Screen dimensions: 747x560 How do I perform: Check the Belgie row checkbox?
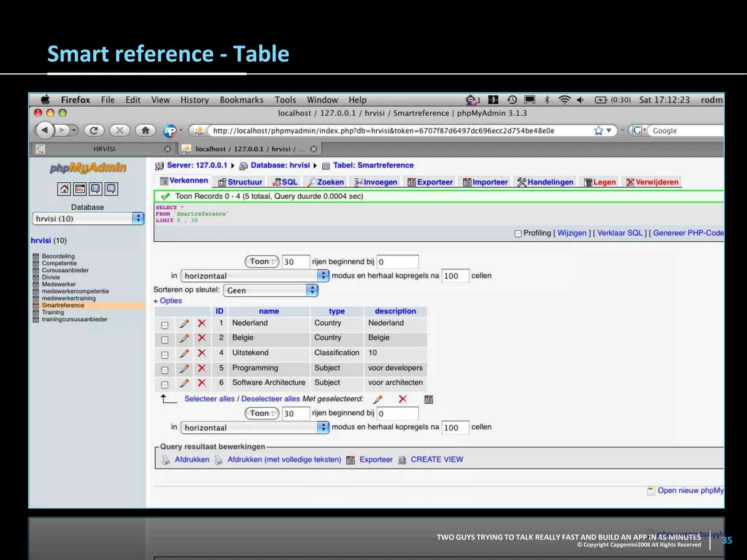[x=165, y=340]
